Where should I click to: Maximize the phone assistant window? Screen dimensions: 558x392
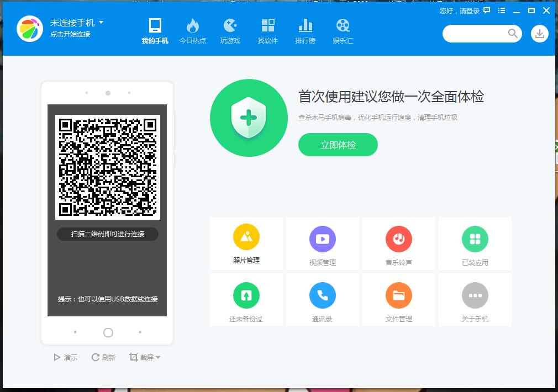coord(531,10)
